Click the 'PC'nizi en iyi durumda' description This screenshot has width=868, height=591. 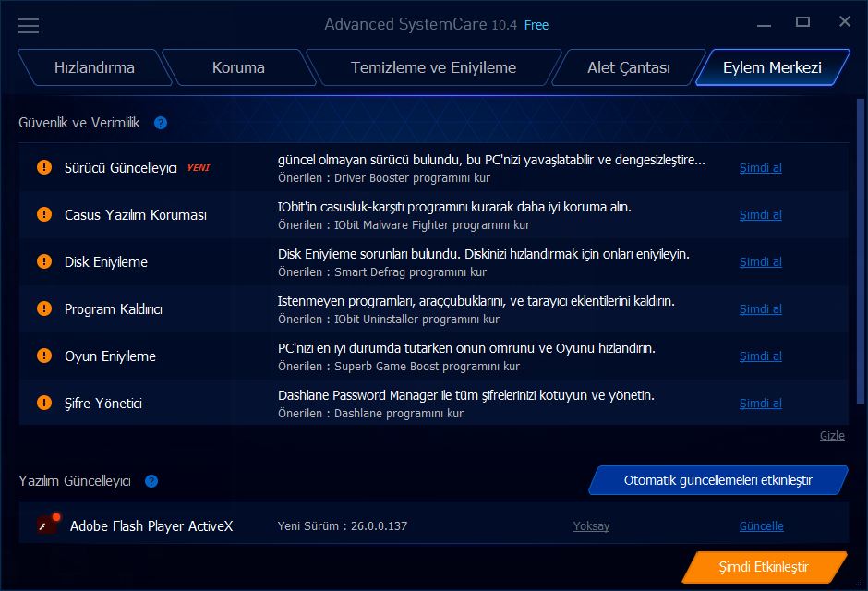point(466,348)
